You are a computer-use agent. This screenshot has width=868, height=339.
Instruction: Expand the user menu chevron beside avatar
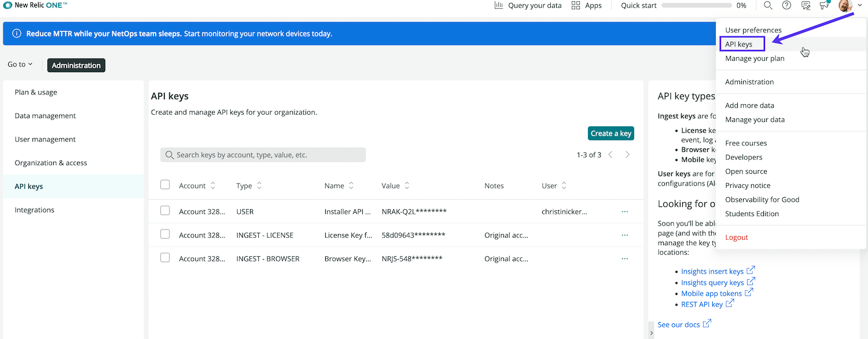(x=860, y=6)
